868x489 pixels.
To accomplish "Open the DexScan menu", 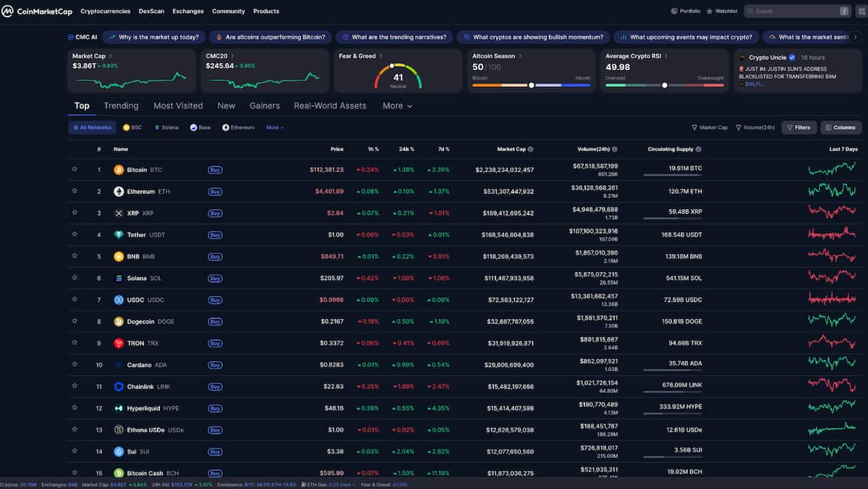I will pos(151,11).
